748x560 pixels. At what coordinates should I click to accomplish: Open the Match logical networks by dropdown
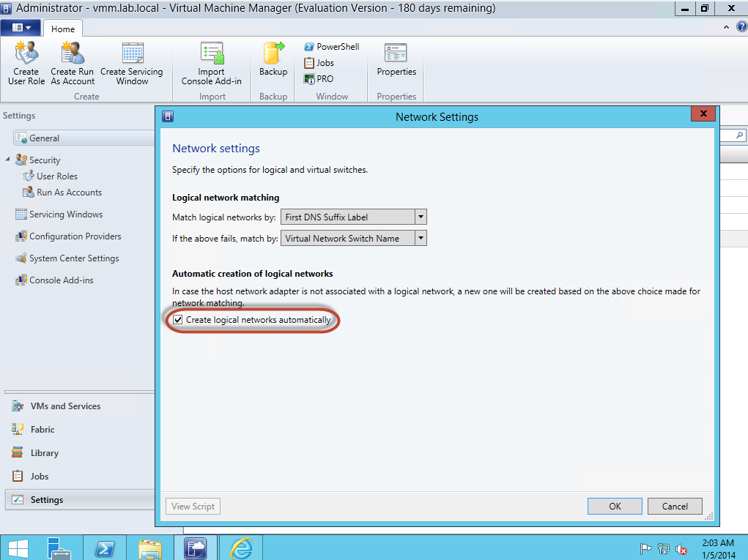(x=420, y=217)
